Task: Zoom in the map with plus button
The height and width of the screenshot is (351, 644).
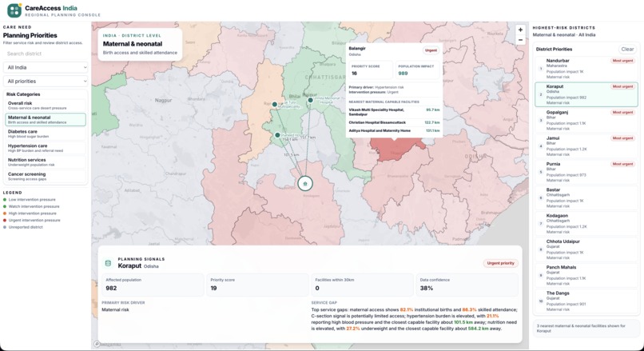Action: coord(520,30)
